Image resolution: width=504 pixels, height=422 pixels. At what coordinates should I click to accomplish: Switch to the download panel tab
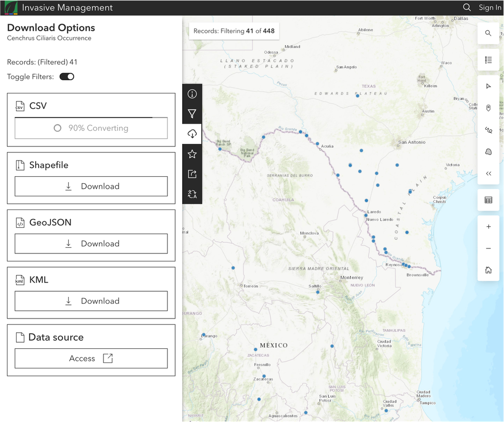pos(192,134)
